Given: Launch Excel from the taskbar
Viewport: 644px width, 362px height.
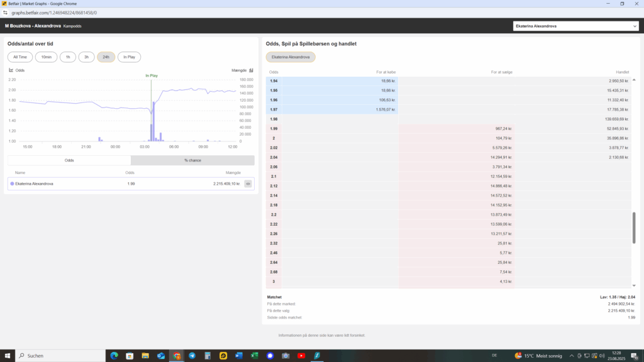Looking at the screenshot, I should click(254, 355).
